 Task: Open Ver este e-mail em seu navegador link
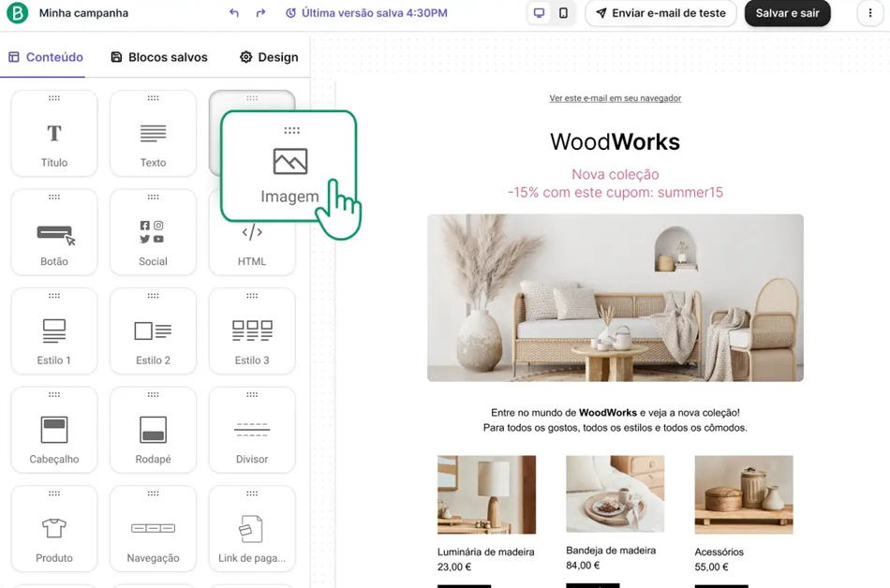[616, 98]
